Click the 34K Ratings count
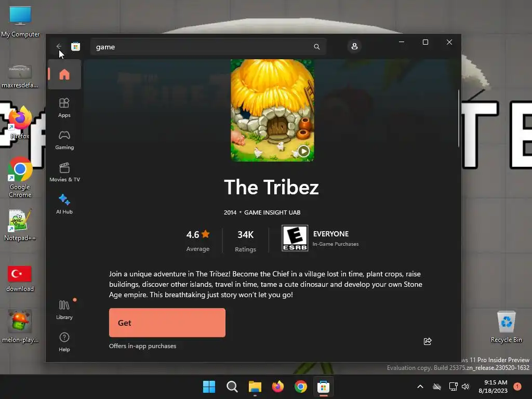The width and height of the screenshot is (532, 399). coord(245,241)
